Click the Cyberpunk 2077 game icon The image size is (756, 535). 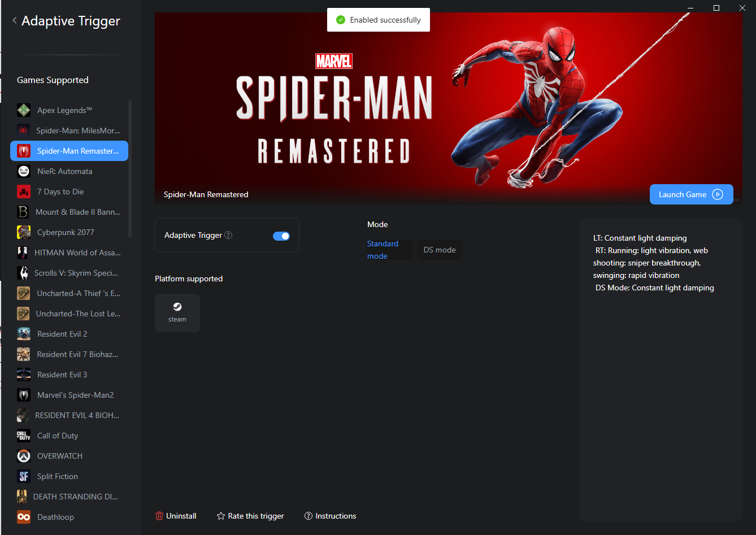[24, 232]
